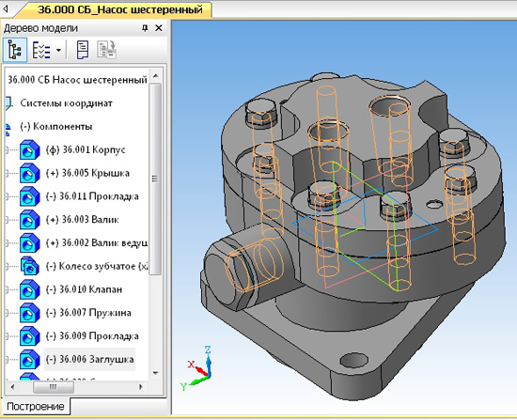
Task: Expand the 36.003 Валик tree node
Action: 7,220
